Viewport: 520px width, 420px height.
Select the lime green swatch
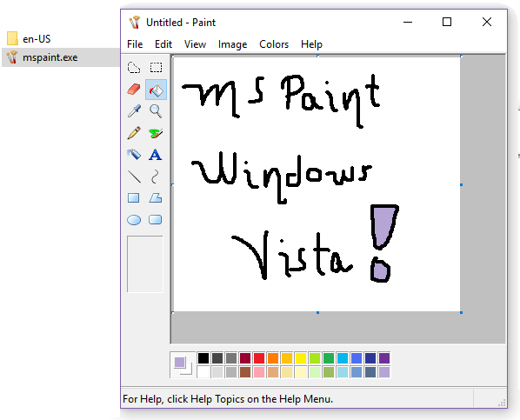[315, 358]
